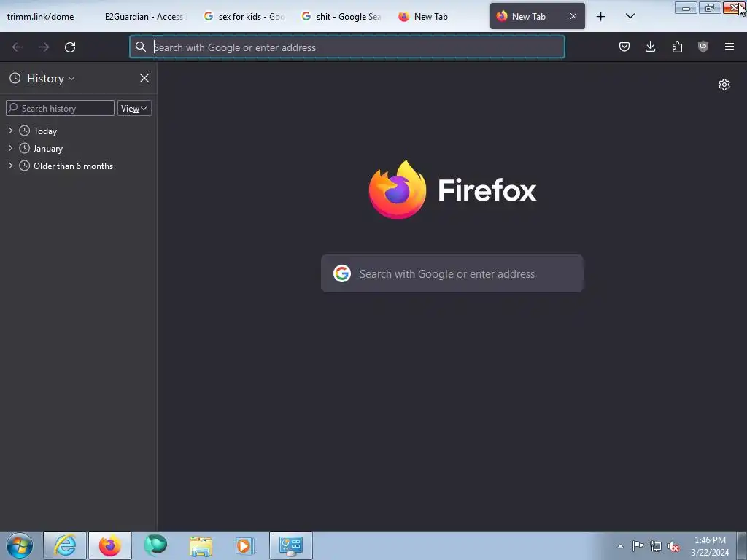Click the network tray icon
The image size is (747, 560).
[x=656, y=546]
